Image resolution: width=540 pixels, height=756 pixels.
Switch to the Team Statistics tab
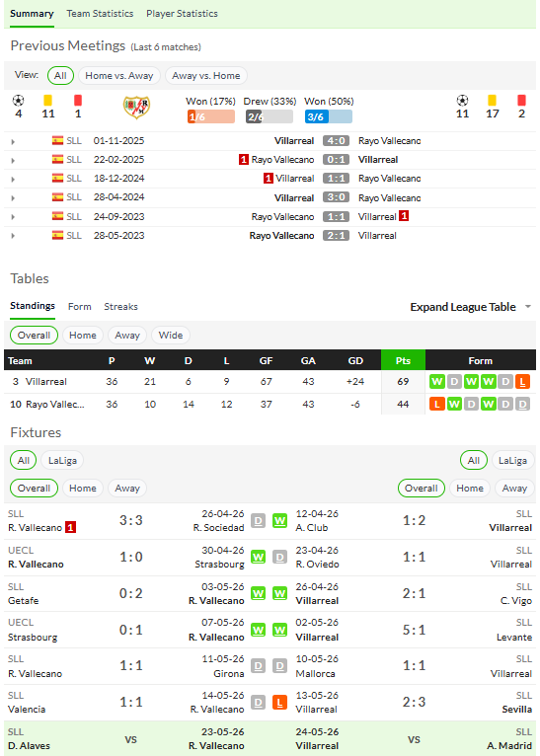[x=100, y=14]
